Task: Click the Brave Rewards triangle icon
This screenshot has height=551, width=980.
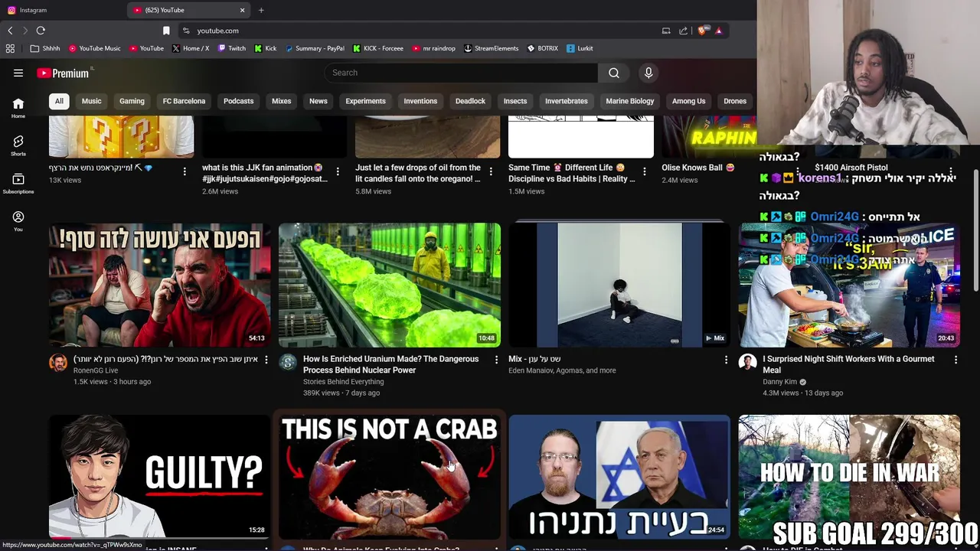Action: (x=718, y=31)
